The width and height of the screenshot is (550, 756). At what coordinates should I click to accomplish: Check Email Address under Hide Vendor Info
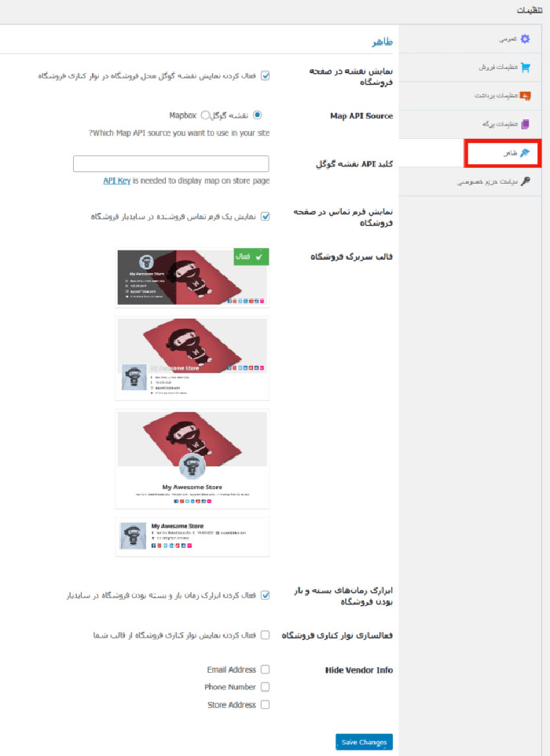(x=265, y=669)
